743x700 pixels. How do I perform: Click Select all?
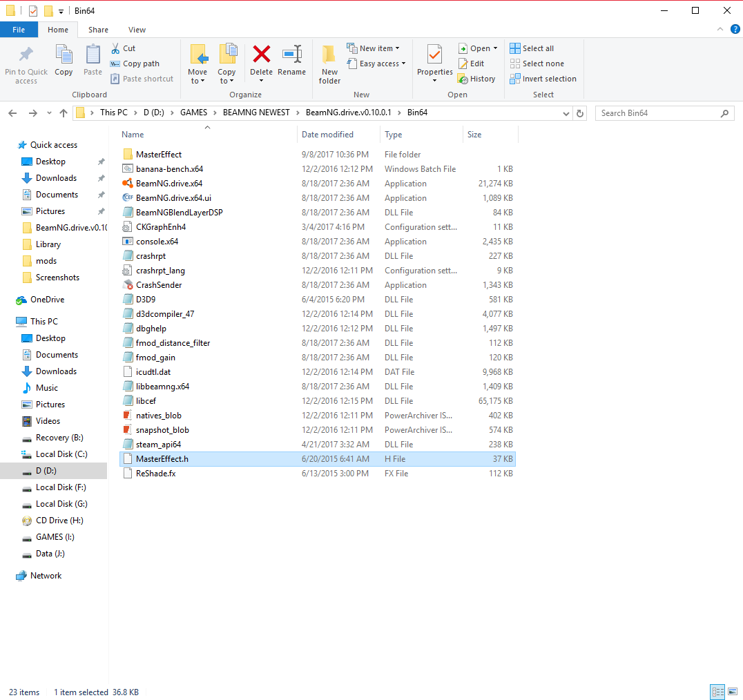[532, 48]
